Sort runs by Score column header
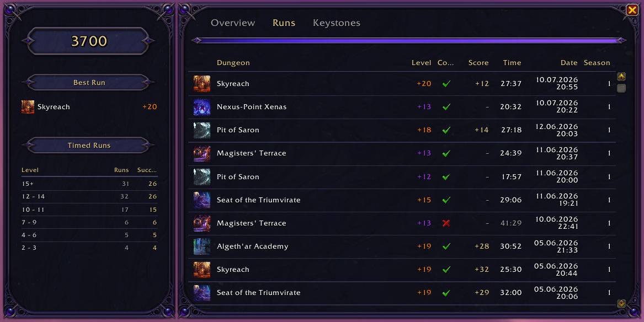The width and height of the screenshot is (644, 322). [478, 63]
